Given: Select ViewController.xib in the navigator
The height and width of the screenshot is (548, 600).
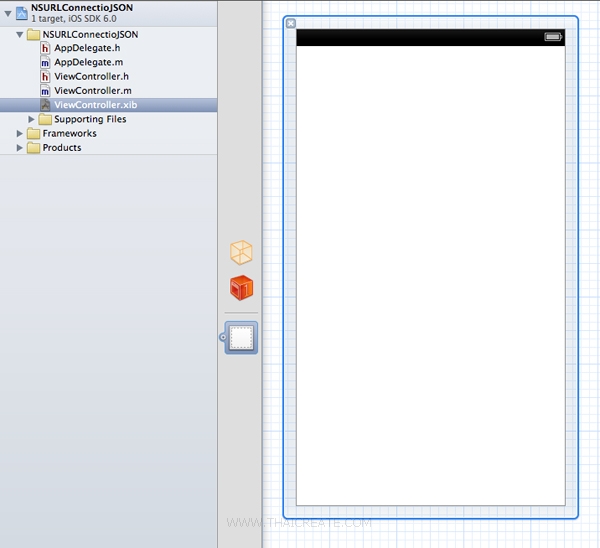Looking at the screenshot, I should tap(95, 105).
